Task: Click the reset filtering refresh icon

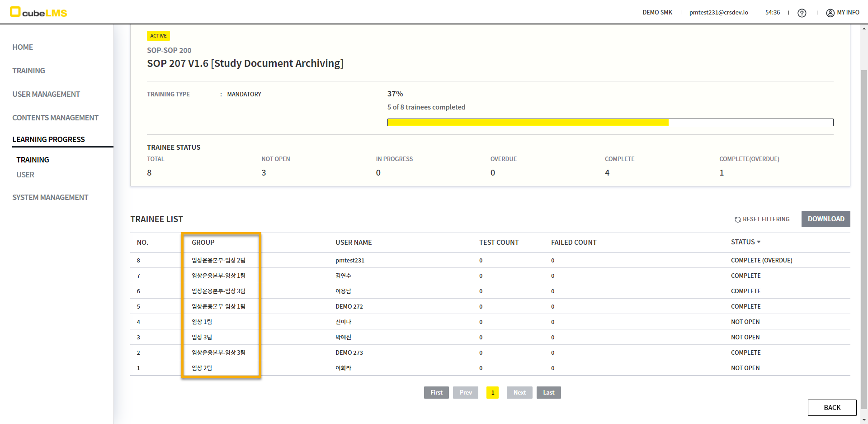Action: pyautogui.click(x=737, y=219)
